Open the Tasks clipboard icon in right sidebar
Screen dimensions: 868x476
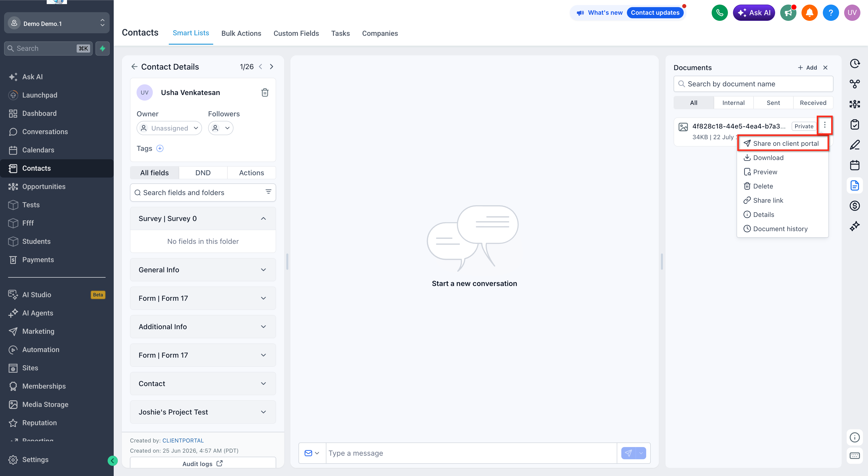coord(855,124)
